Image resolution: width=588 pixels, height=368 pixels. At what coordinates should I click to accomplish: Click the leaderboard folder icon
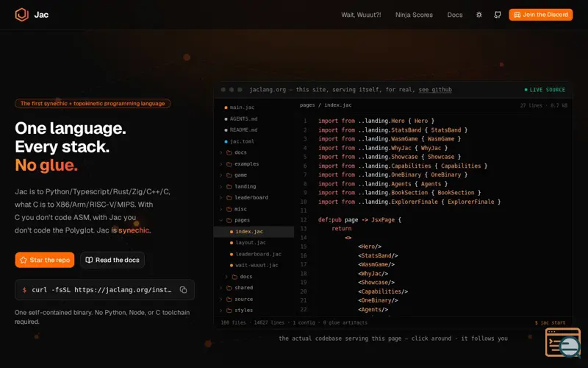[x=229, y=197]
